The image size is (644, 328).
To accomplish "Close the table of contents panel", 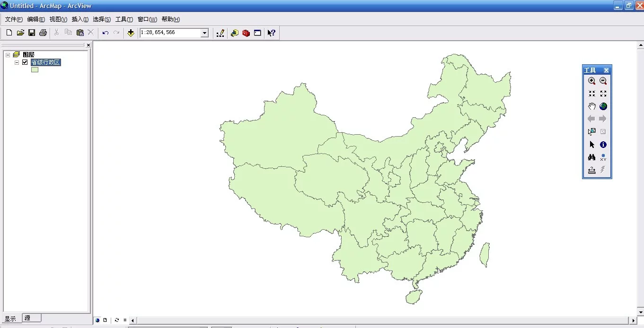I will [x=88, y=45].
